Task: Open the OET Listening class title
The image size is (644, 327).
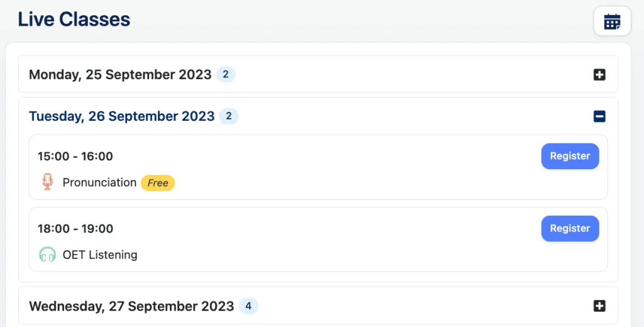Action: coord(100,255)
